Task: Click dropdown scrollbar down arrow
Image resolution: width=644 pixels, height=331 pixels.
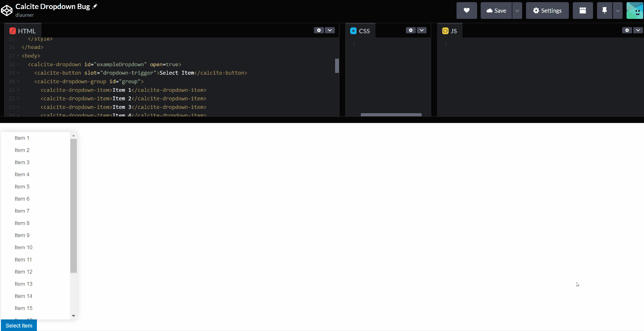Action: [x=73, y=316]
